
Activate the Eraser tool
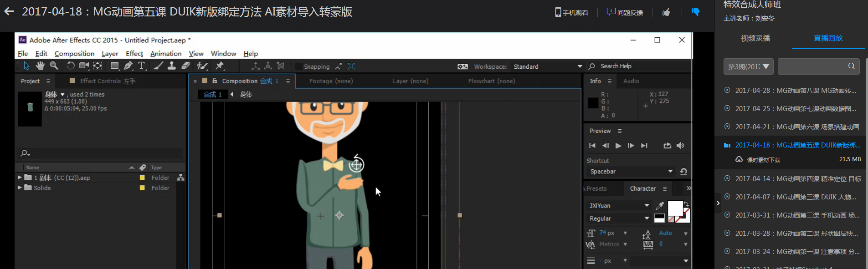185,66
